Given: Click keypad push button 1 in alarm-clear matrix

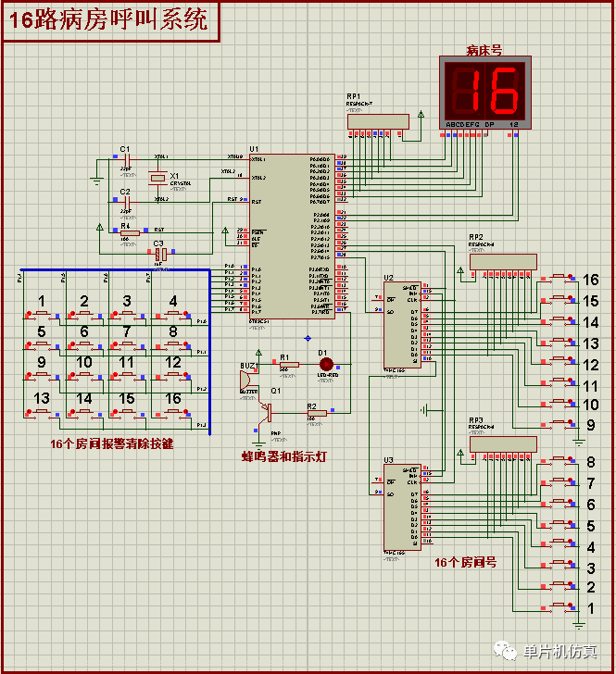Looking at the screenshot, I should click(x=43, y=315).
